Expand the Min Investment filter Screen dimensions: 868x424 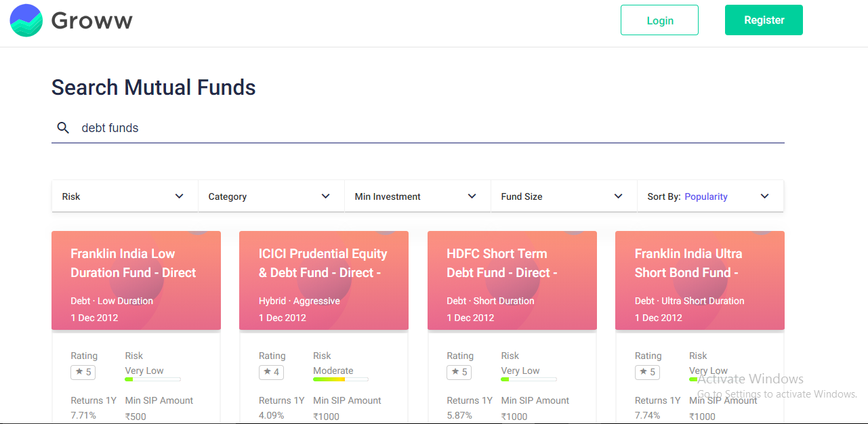point(417,196)
